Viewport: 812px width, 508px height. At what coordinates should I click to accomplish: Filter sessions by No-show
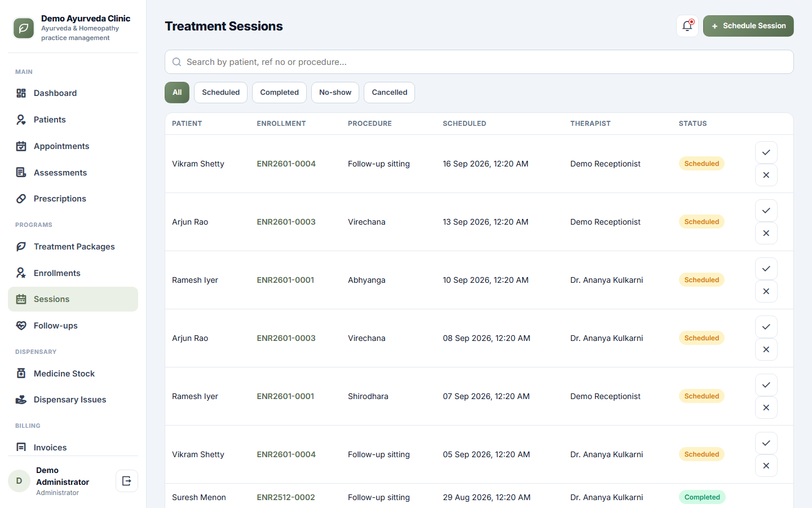pos(335,93)
